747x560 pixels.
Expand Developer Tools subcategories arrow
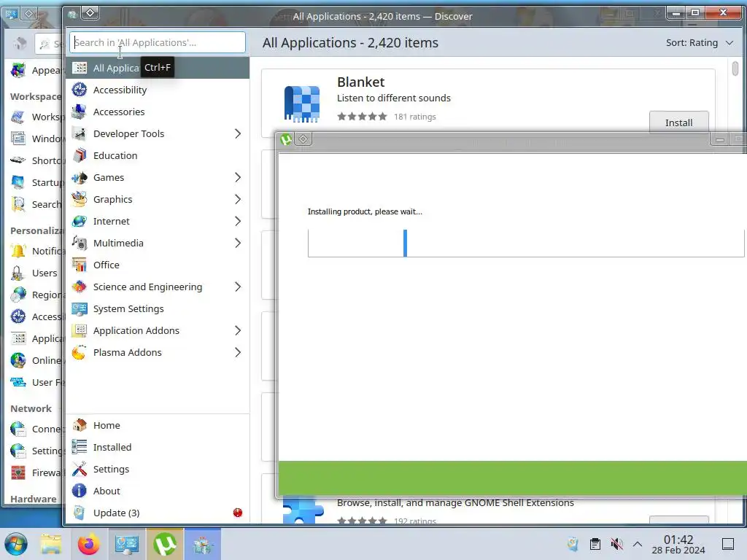pos(238,134)
